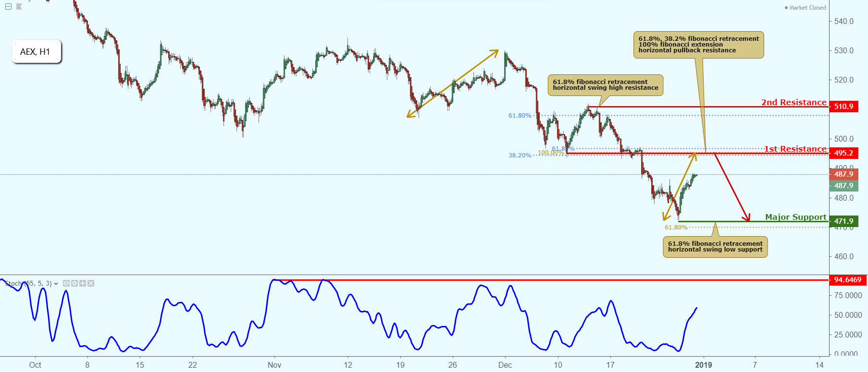The image size is (868, 372).
Task: Click the 14 date label on the time axis
Action: click(819, 365)
